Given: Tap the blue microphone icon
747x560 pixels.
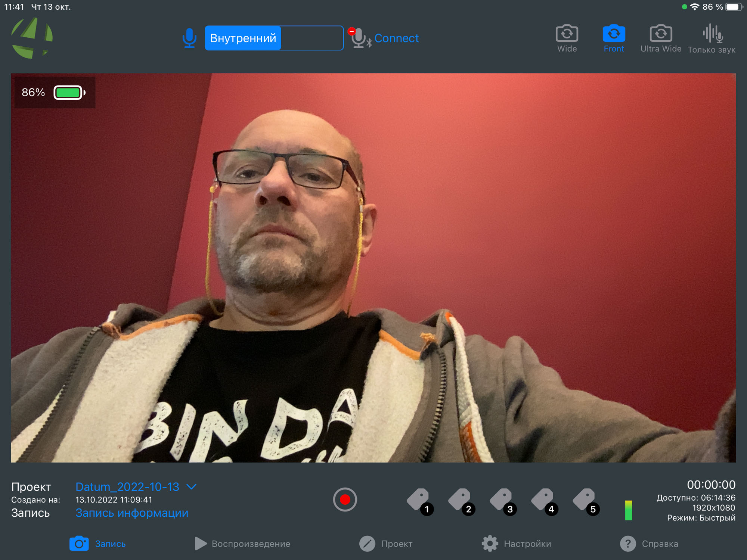Looking at the screenshot, I should pos(189,38).
